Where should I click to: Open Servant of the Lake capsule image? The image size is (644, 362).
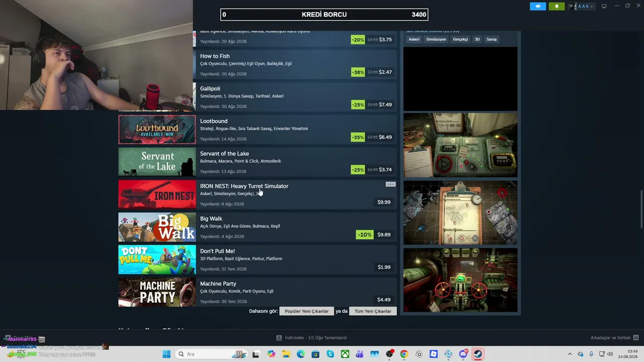tap(157, 162)
